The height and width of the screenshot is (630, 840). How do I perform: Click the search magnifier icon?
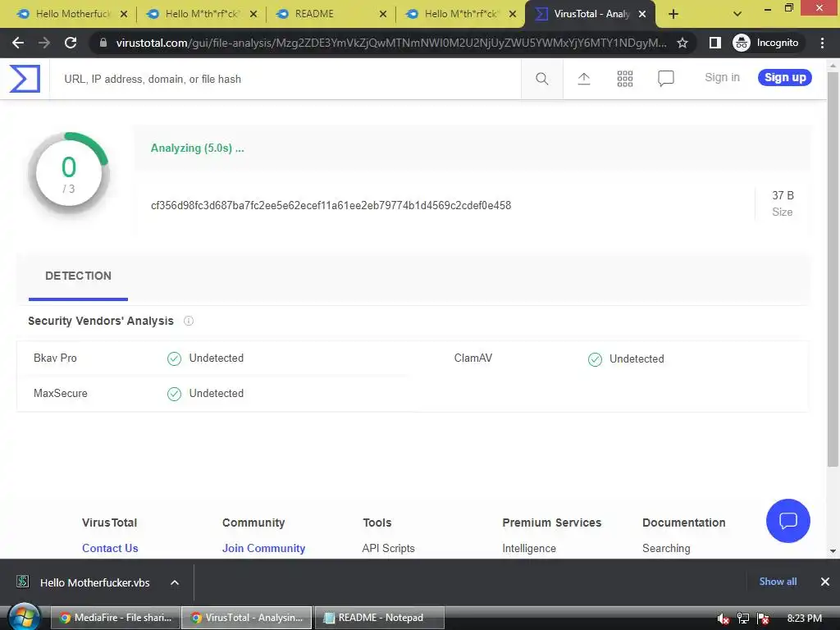click(x=541, y=79)
